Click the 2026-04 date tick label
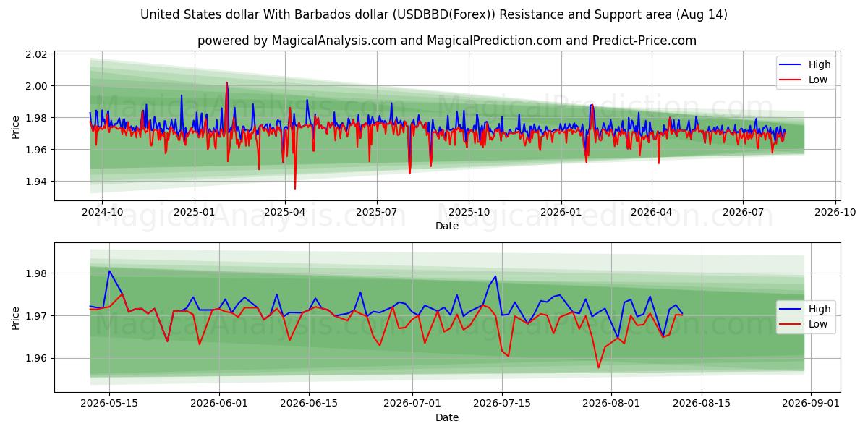 (x=652, y=212)
